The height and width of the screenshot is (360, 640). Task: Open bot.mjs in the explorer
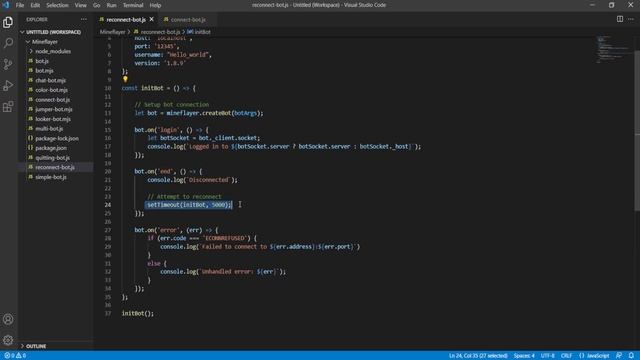click(x=44, y=71)
